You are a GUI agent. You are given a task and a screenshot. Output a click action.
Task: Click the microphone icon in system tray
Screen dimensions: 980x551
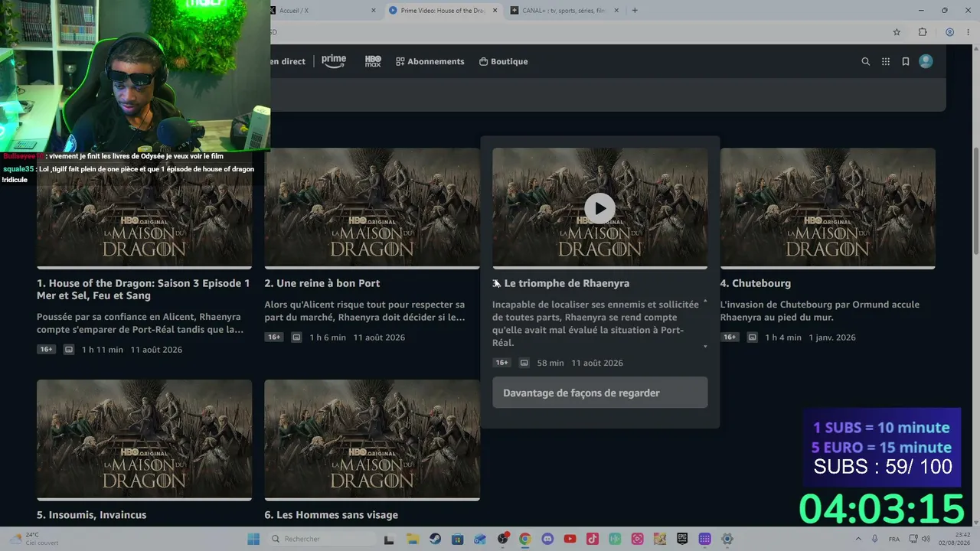tap(874, 539)
